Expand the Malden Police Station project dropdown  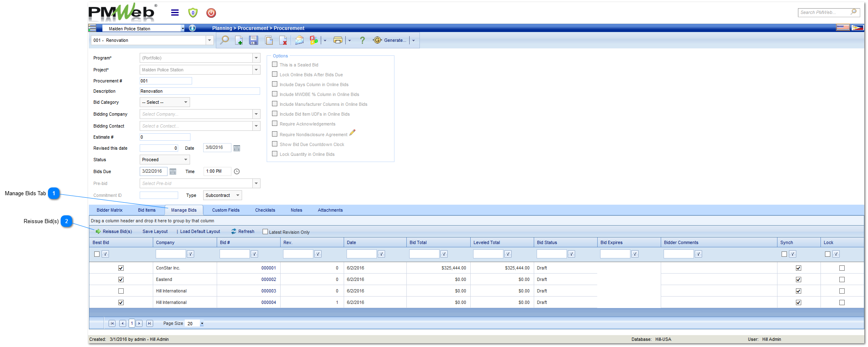click(182, 28)
